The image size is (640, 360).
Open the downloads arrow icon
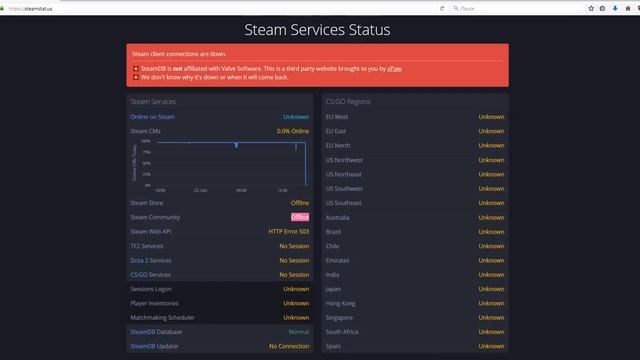pyautogui.click(x=615, y=8)
